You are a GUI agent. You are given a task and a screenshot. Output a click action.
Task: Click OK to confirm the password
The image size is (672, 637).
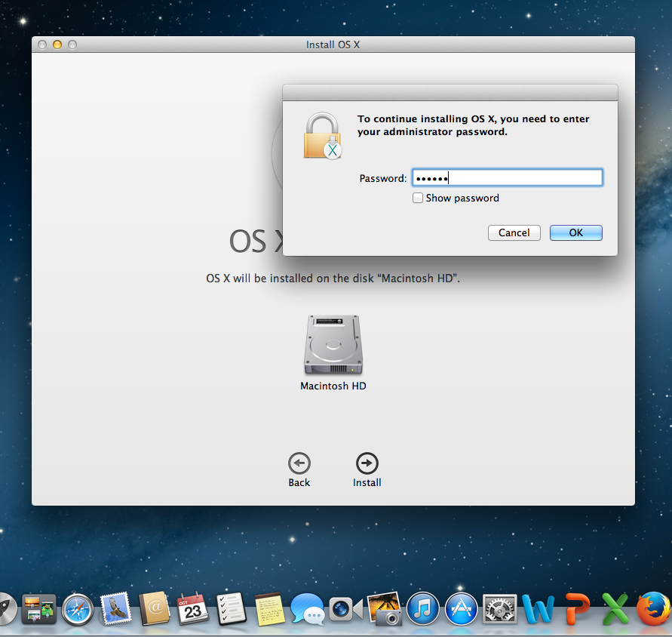pos(576,232)
